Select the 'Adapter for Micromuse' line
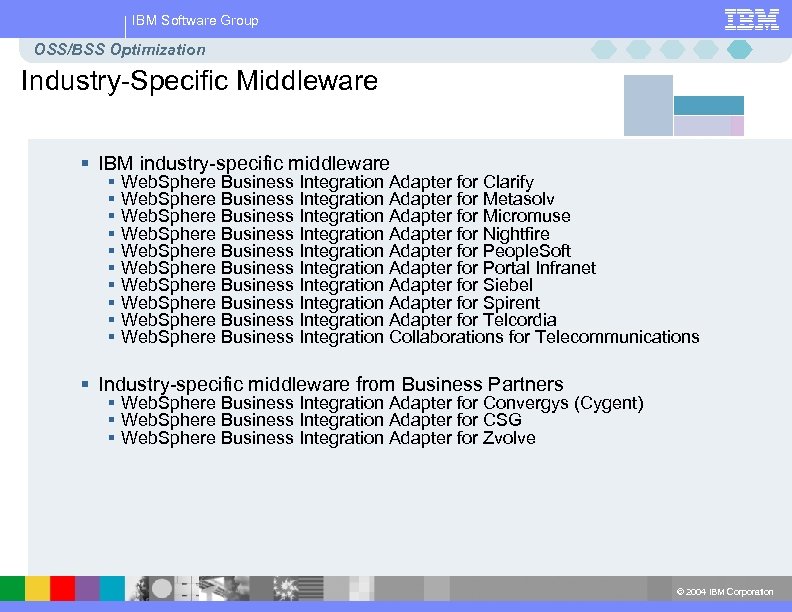The width and height of the screenshot is (792, 612). click(345, 216)
